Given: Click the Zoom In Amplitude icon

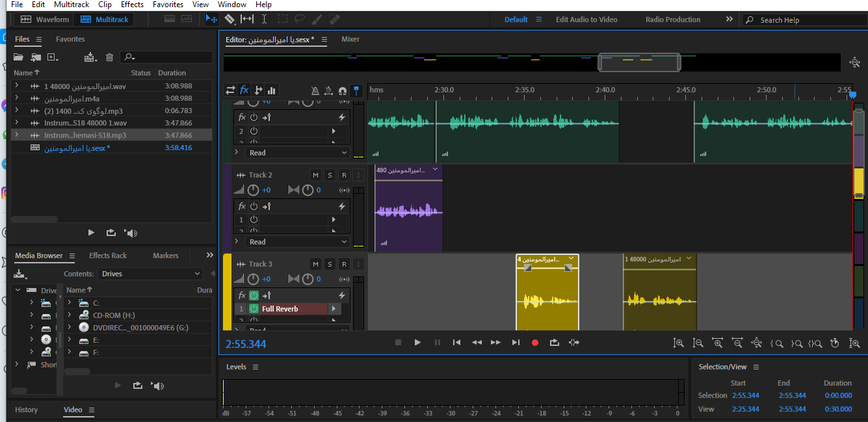Looking at the screenshot, I should click(x=678, y=343).
